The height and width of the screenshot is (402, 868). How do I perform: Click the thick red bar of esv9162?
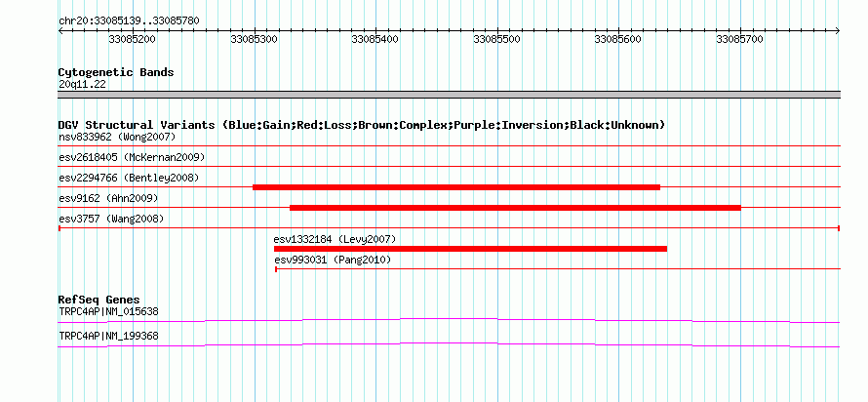pyautogui.click(x=515, y=208)
